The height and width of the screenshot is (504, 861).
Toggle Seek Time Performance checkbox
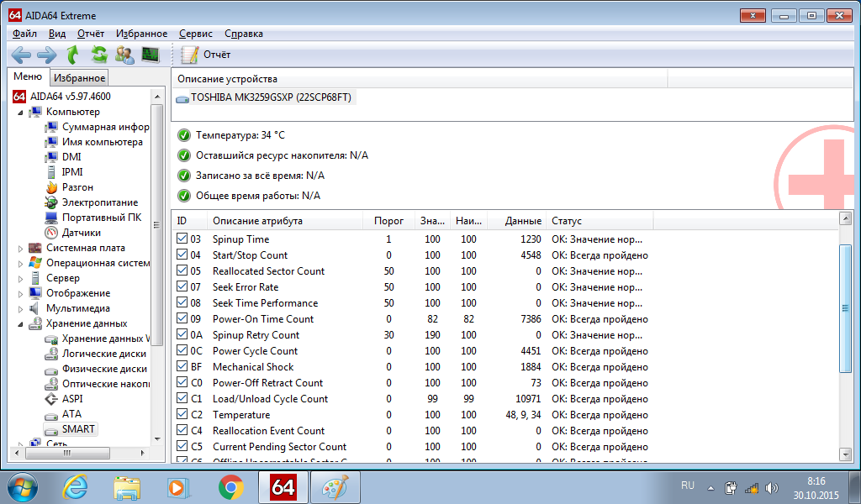182,302
